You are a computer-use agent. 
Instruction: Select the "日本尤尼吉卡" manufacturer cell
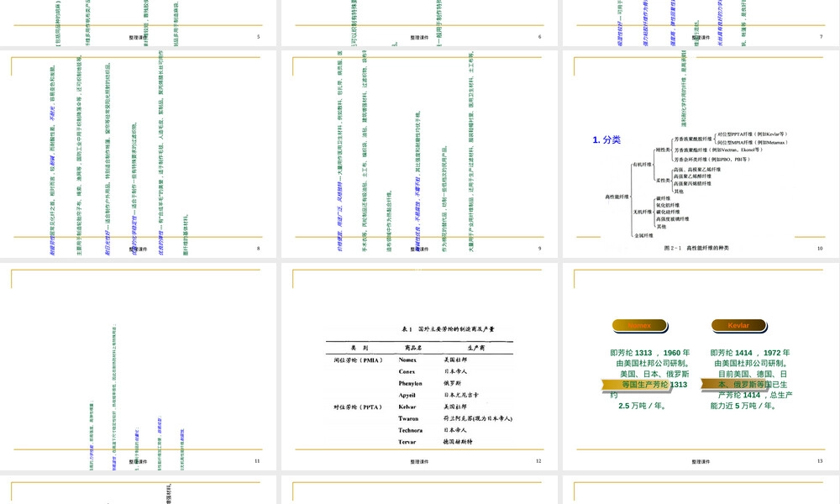point(461,396)
